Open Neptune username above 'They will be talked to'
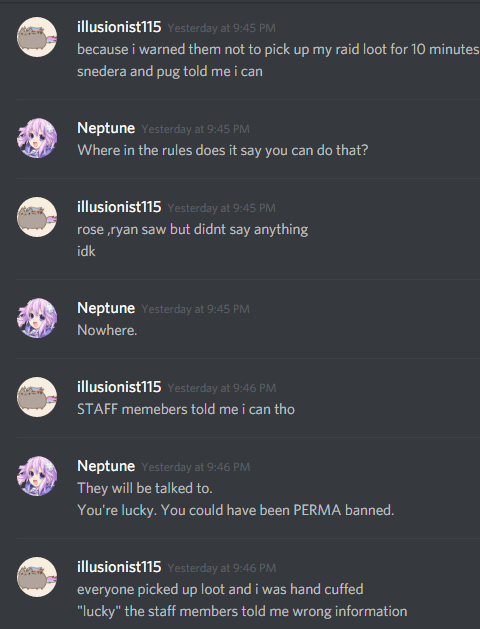 tap(106, 466)
